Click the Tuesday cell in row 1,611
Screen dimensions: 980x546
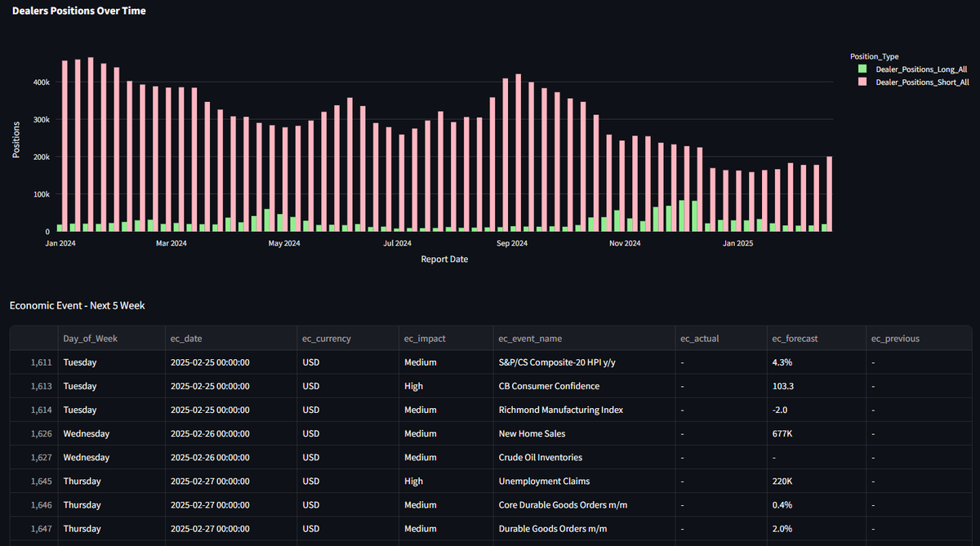pos(110,362)
